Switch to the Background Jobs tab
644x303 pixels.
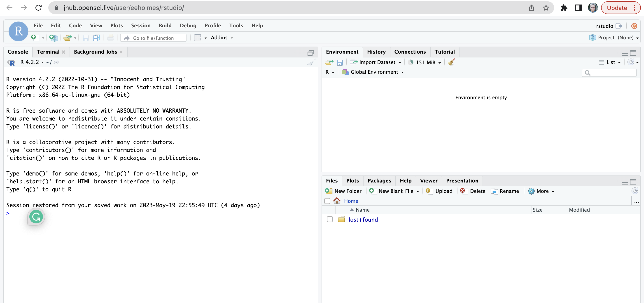pyautogui.click(x=95, y=52)
